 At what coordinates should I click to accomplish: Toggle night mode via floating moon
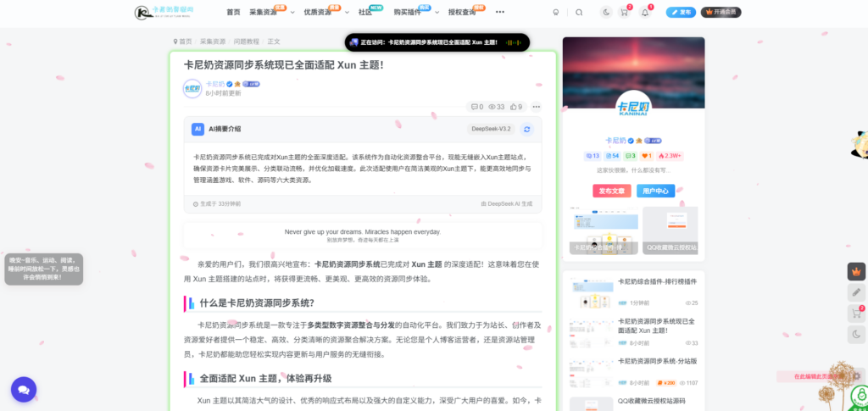856,334
